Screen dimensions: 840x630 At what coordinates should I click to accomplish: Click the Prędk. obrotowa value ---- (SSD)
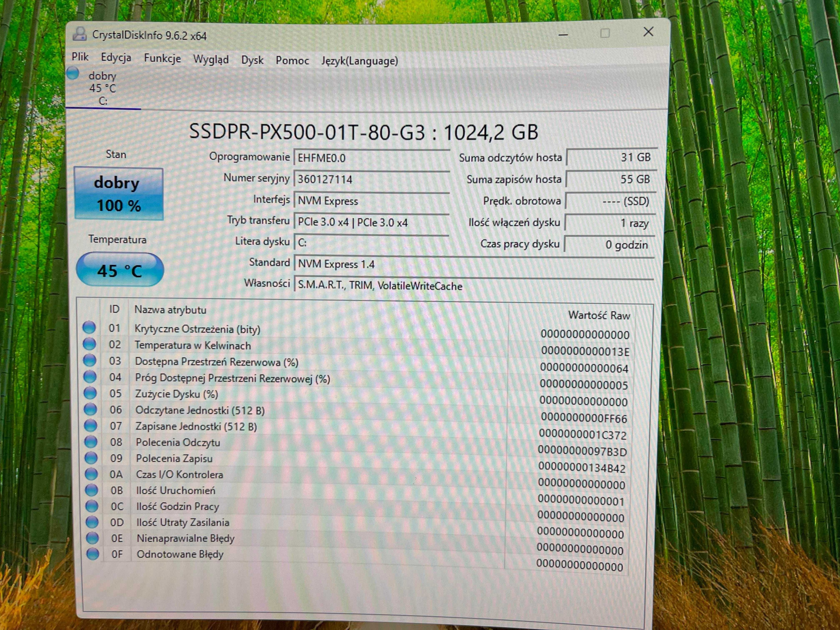pos(610,201)
